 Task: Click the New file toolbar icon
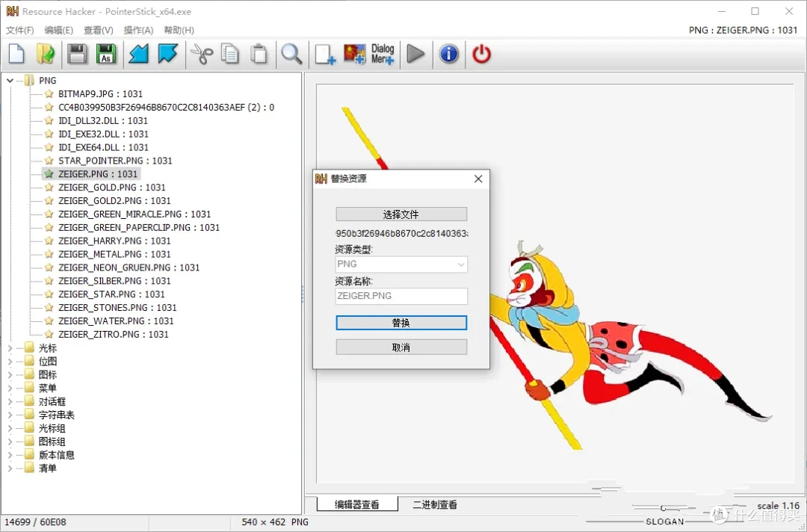pos(16,55)
